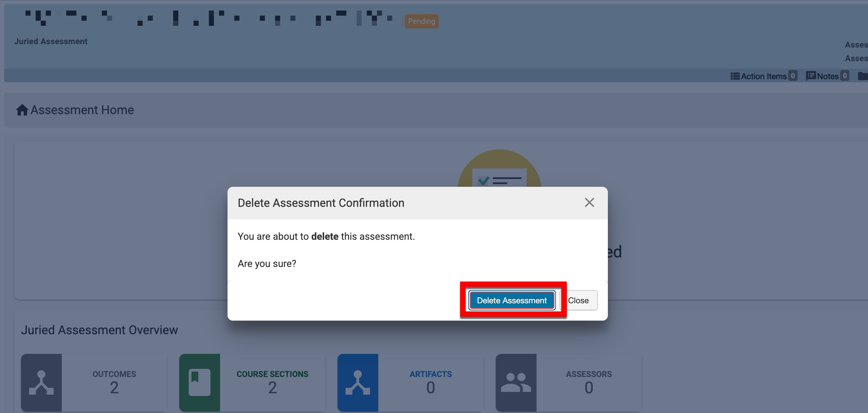Close dialog with the X icon
868x413 pixels.
coord(589,203)
